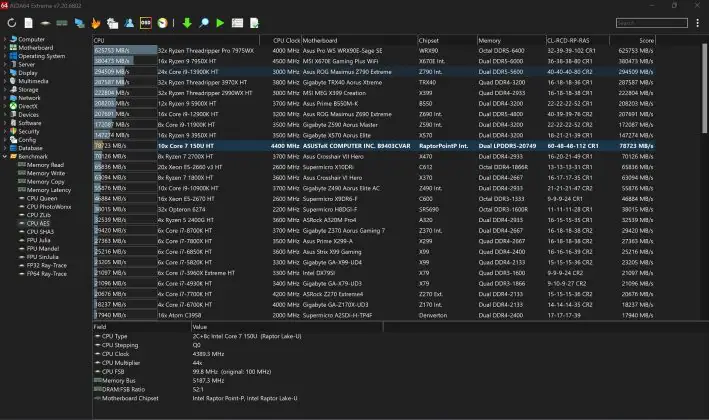The width and height of the screenshot is (709, 420).
Task: Expand the Display tree node
Action: [x=5, y=73]
